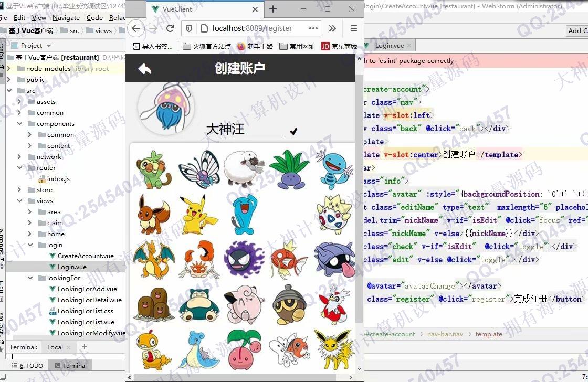Click the localhost:8089/register address bar
The width and height of the screenshot is (588, 382).
[x=251, y=28]
